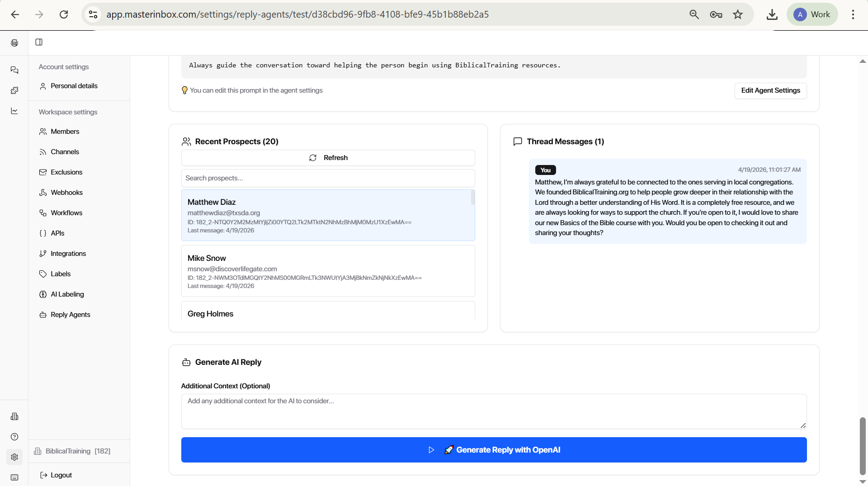Navigate to AI Labeling settings

pos(67,294)
